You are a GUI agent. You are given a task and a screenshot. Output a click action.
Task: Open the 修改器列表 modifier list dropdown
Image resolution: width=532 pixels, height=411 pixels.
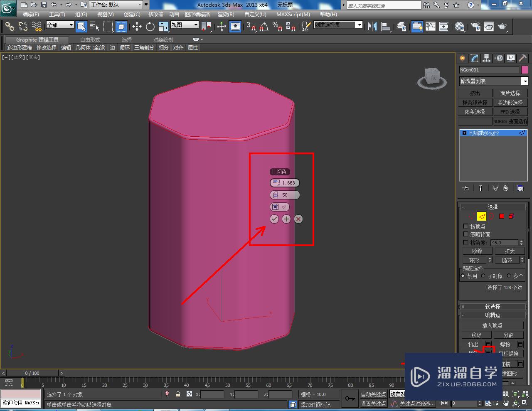[493, 81]
